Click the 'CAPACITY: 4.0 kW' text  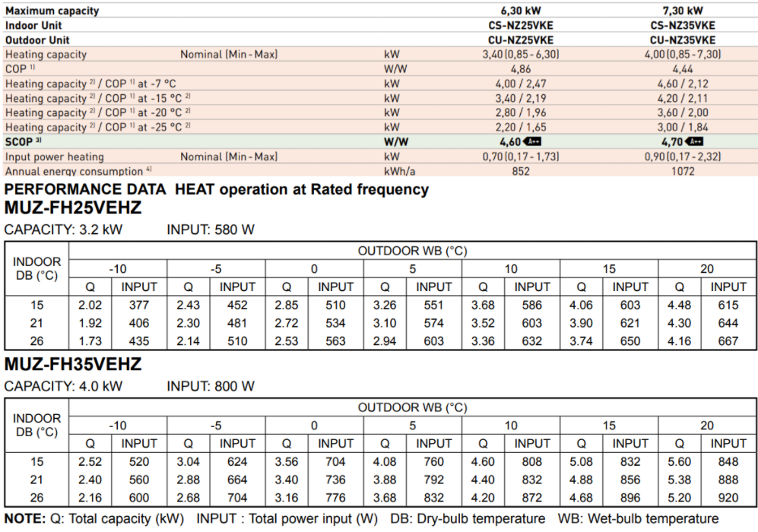[x=63, y=386]
